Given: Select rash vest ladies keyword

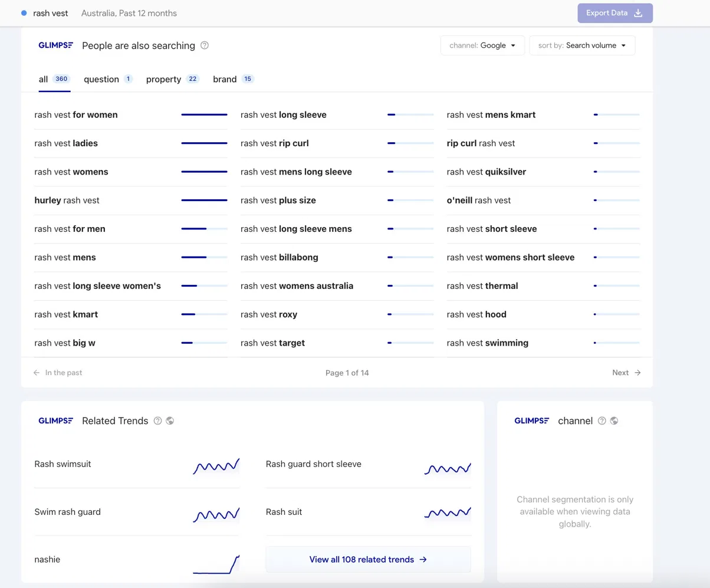Looking at the screenshot, I should pos(66,143).
